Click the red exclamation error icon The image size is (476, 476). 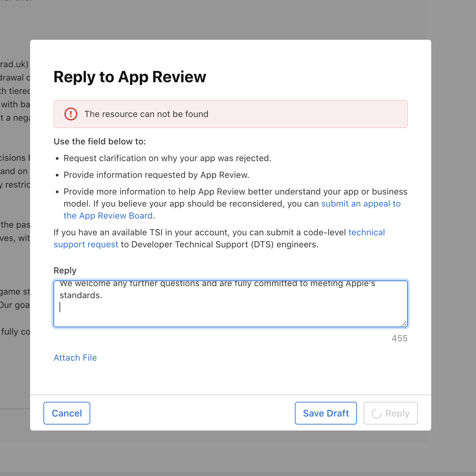click(71, 114)
